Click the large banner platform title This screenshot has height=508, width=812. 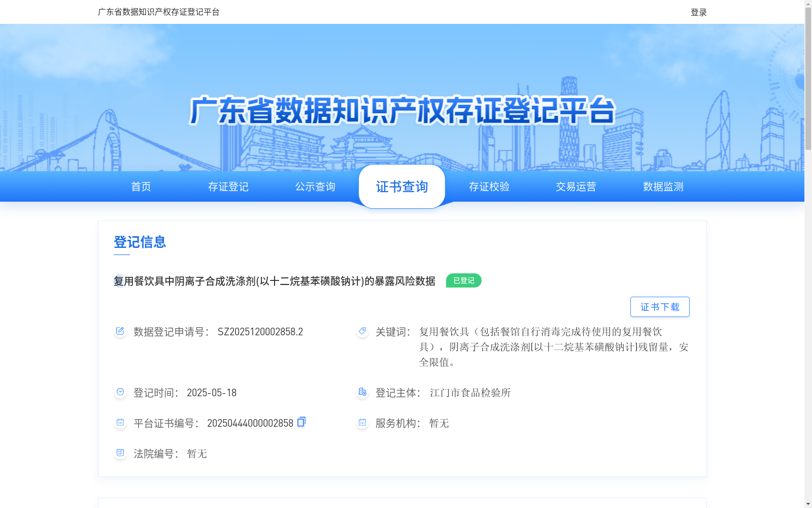[x=402, y=110]
